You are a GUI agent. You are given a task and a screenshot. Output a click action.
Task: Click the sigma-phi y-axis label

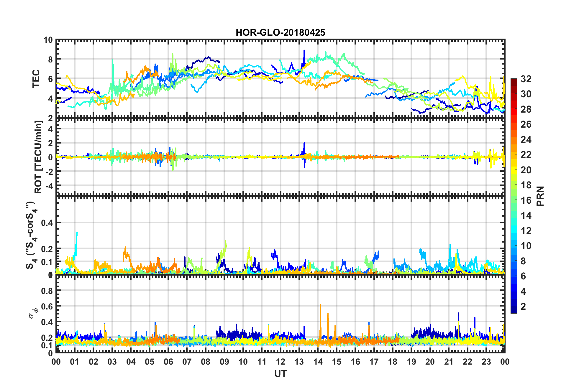tap(33, 313)
